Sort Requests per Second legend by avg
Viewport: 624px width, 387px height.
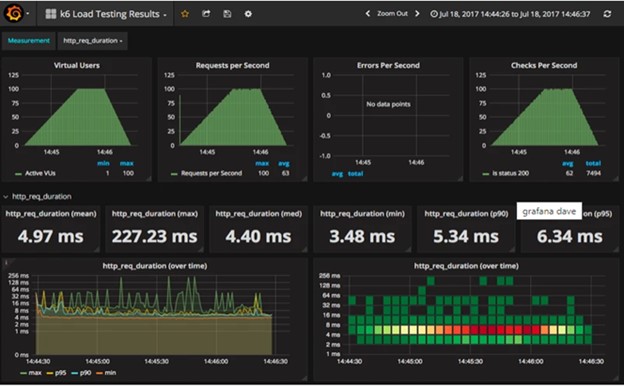pos(284,163)
